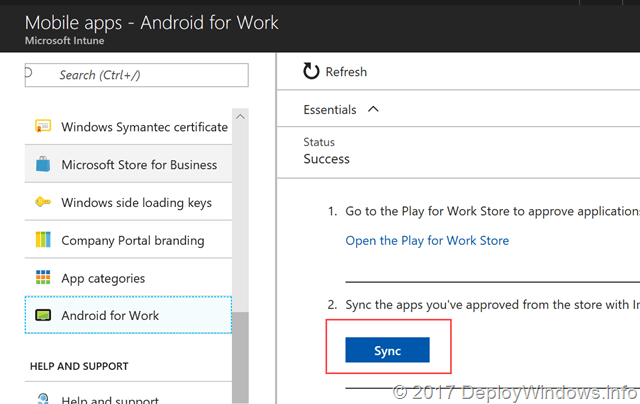Click the circular Refresh arrow icon
The image size is (640, 404).
pyautogui.click(x=311, y=72)
